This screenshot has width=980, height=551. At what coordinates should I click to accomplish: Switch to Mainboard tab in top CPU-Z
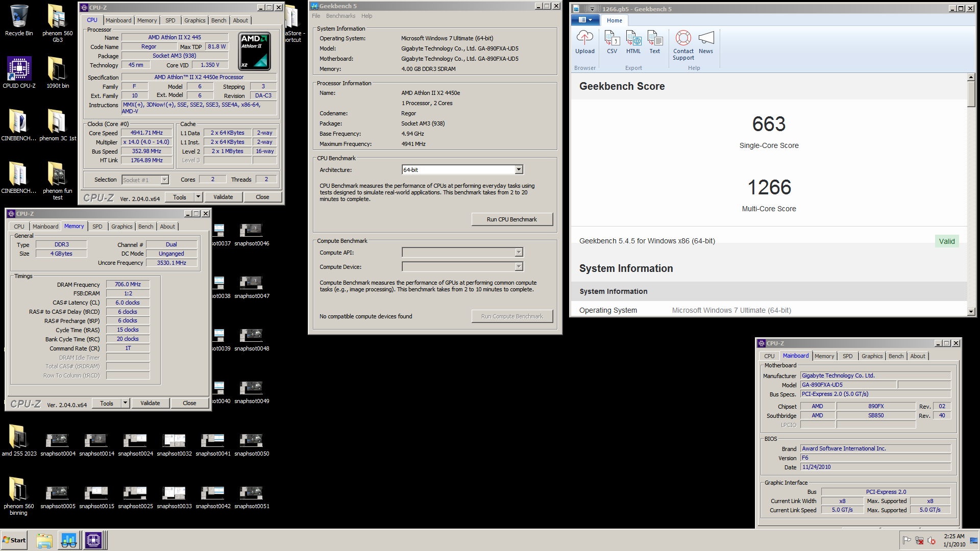pos(118,20)
